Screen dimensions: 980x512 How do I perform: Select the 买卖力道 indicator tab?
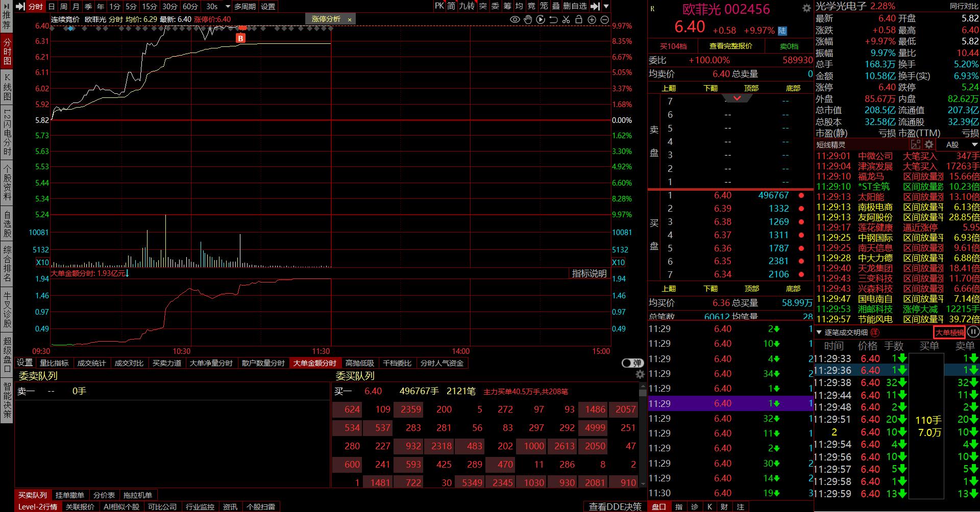coord(167,363)
